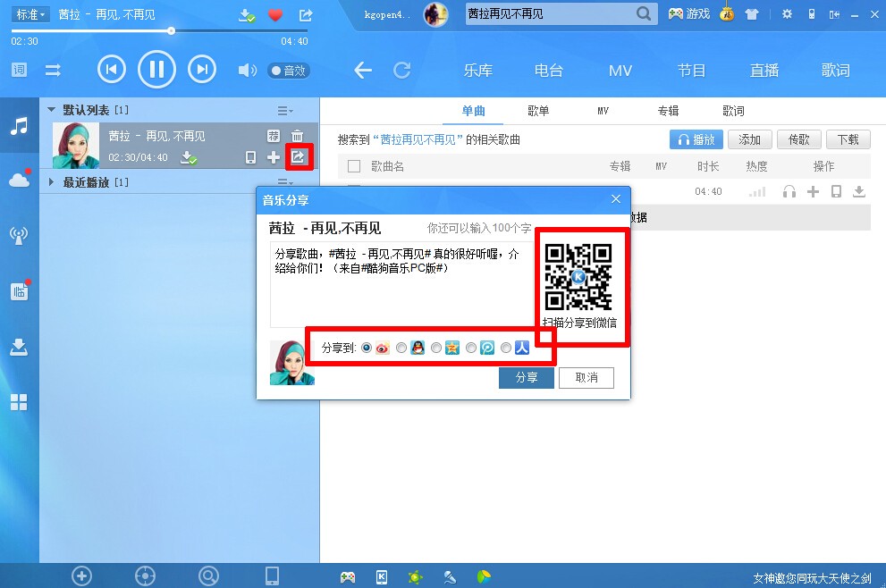Skip to the next track
886x588 pixels.
point(202,70)
